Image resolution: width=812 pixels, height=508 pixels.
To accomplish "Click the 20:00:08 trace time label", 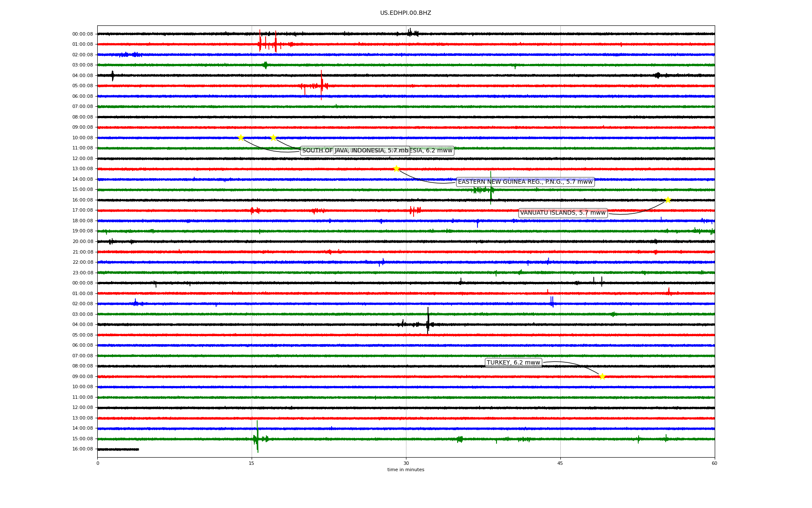I will coord(82,242).
